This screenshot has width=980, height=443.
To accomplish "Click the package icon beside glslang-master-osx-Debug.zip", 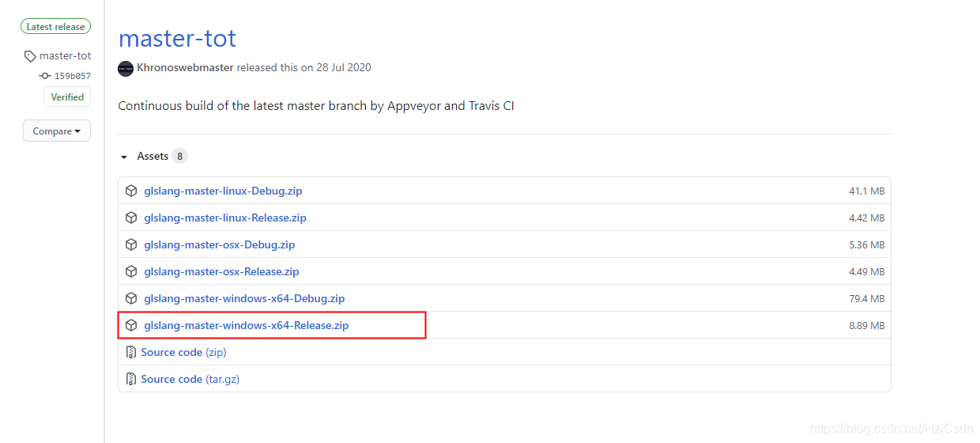I will [132, 244].
